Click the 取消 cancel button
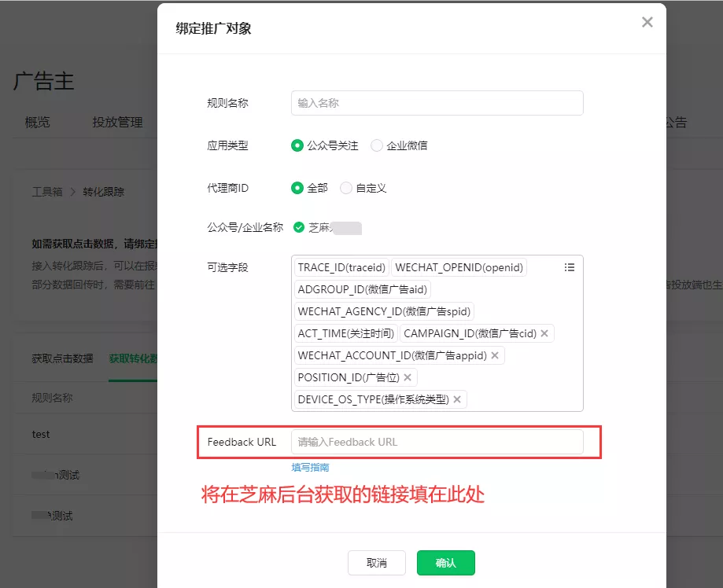 tap(377, 563)
